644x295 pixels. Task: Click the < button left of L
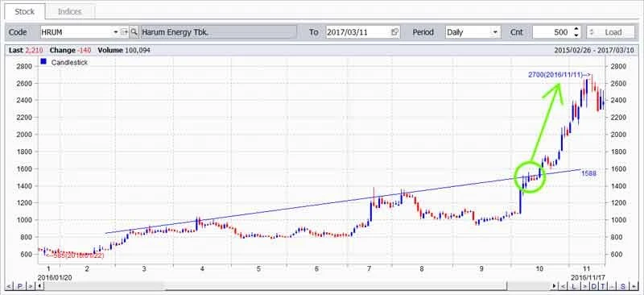[563, 286]
